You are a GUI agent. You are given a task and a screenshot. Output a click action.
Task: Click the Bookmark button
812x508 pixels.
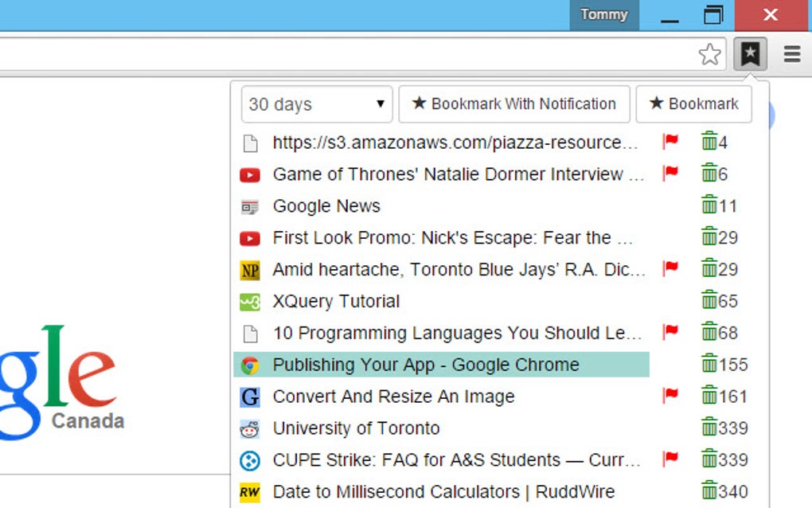[x=693, y=104]
